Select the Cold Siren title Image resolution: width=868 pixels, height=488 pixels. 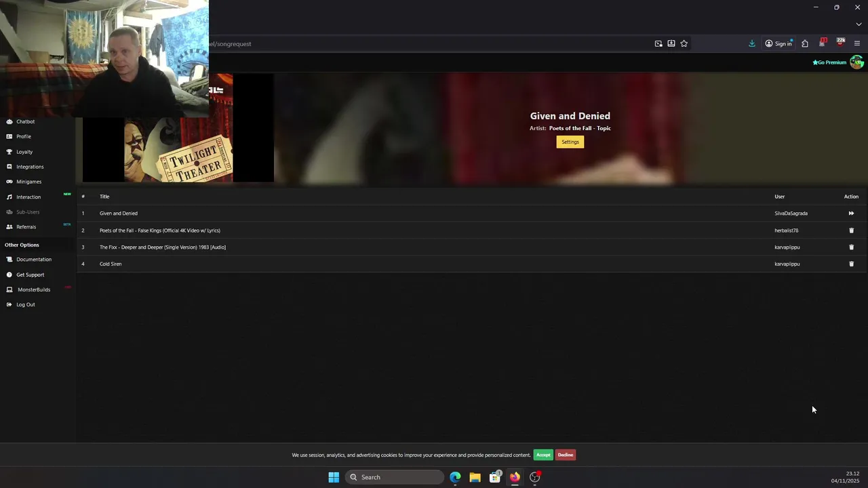(x=111, y=264)
